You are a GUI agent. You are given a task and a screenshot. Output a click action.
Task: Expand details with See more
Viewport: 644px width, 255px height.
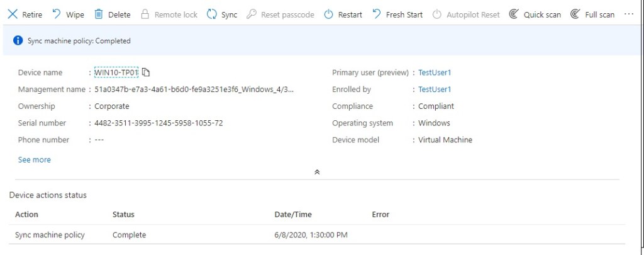click(35, 160)
